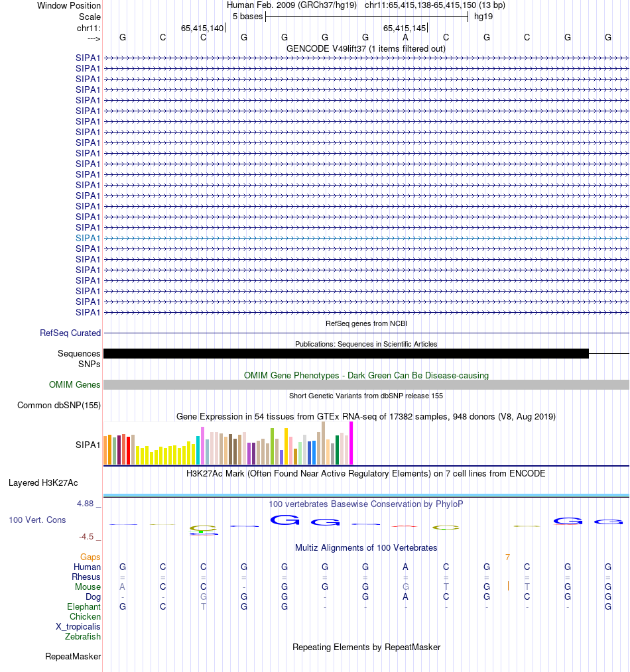The height and width of the screenshot is (672, 630).
Task: Click the orange insertion bar in Mouse row
Action: click(x=508, y=587)
